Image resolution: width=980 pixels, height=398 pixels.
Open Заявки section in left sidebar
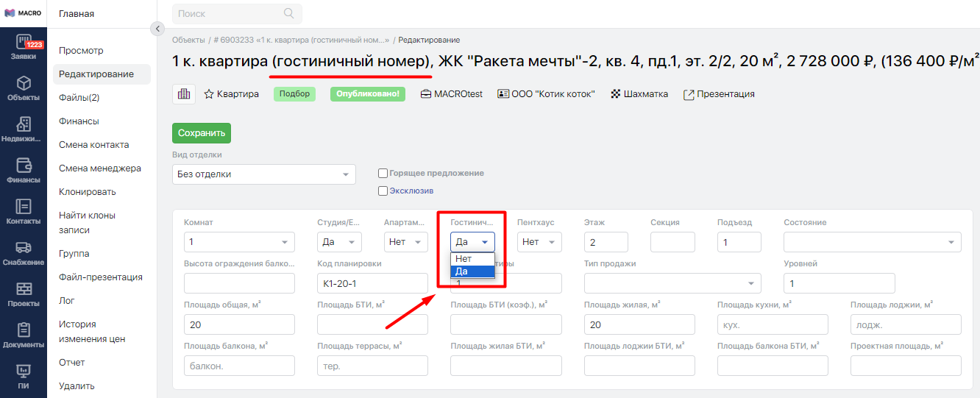coord(23,46)
